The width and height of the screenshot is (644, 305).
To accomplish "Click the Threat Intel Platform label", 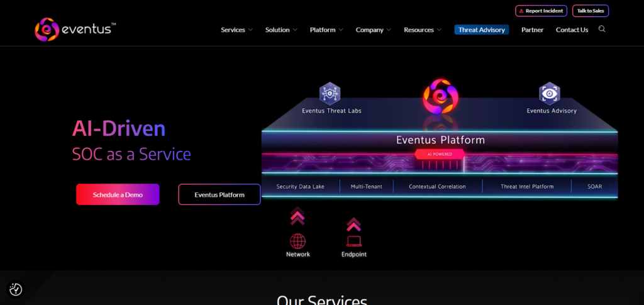I will [x=527, y=186].
